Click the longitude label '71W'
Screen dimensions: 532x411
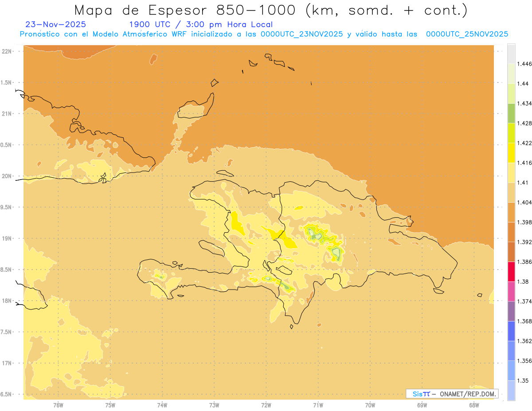click(318, 405)
